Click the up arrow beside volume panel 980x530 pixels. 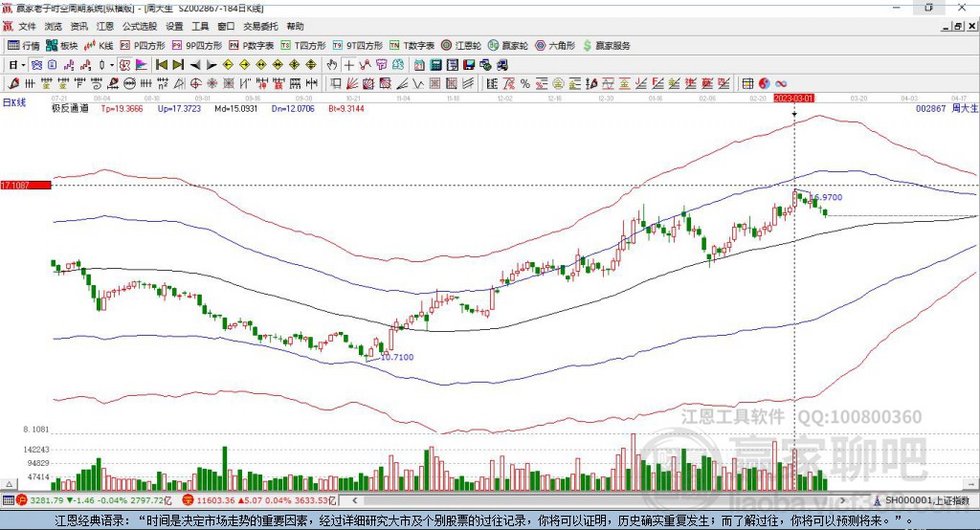pos(9,484)
